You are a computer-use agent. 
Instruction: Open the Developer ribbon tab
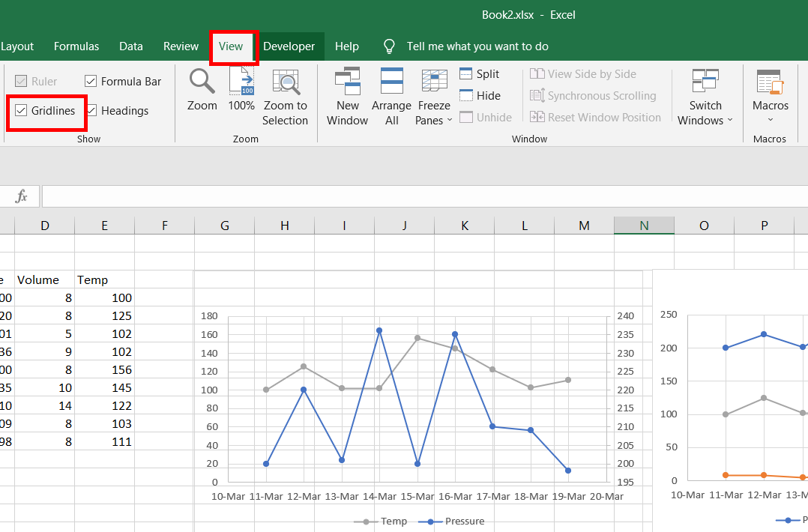[289, 46]
